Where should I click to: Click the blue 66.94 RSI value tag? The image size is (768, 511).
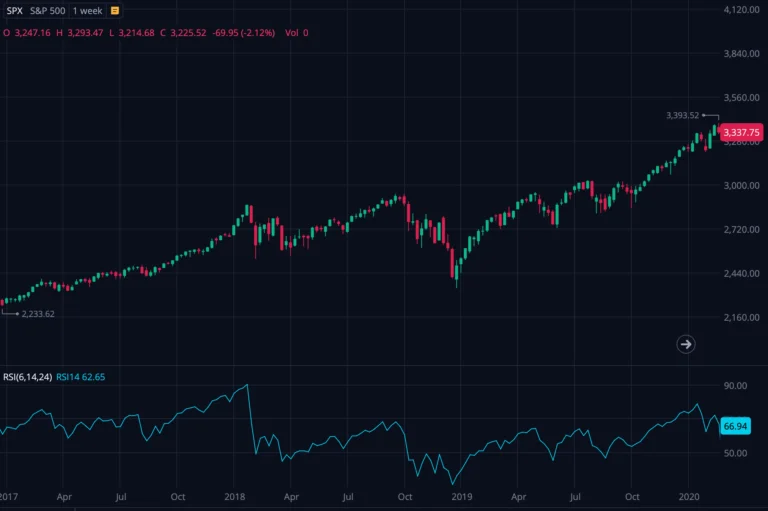tap(735, 426)
